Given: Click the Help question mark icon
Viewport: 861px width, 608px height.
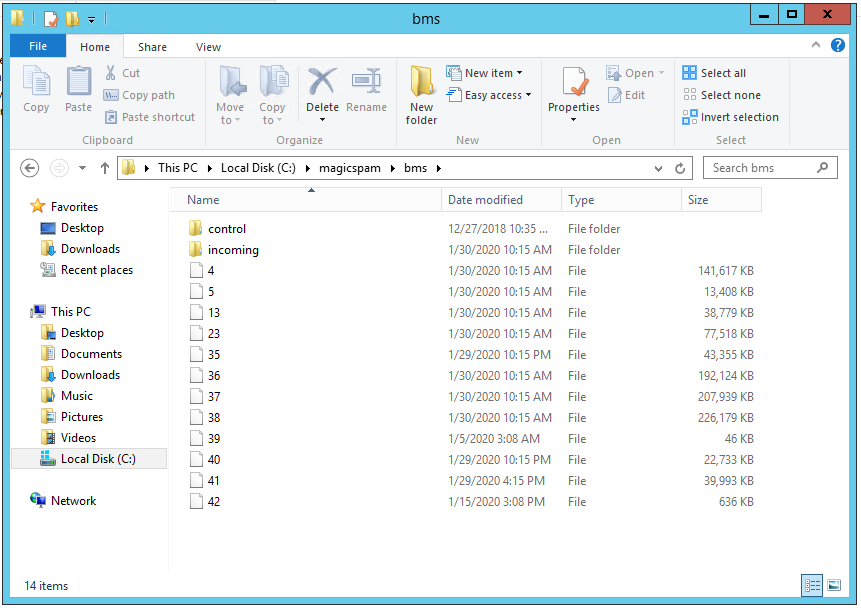Looking at the screenshot, I should pyautogui.click(x=837, y=46).
